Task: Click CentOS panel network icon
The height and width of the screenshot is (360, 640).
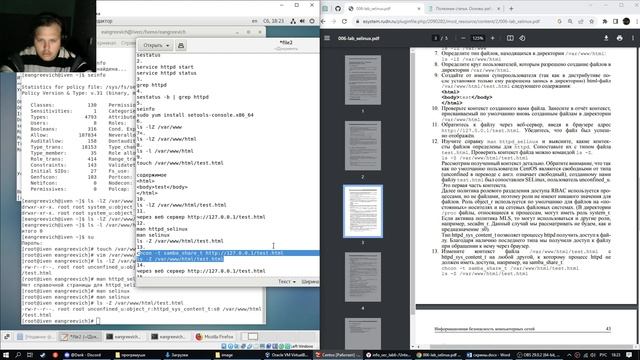Action: pos(293,21)
